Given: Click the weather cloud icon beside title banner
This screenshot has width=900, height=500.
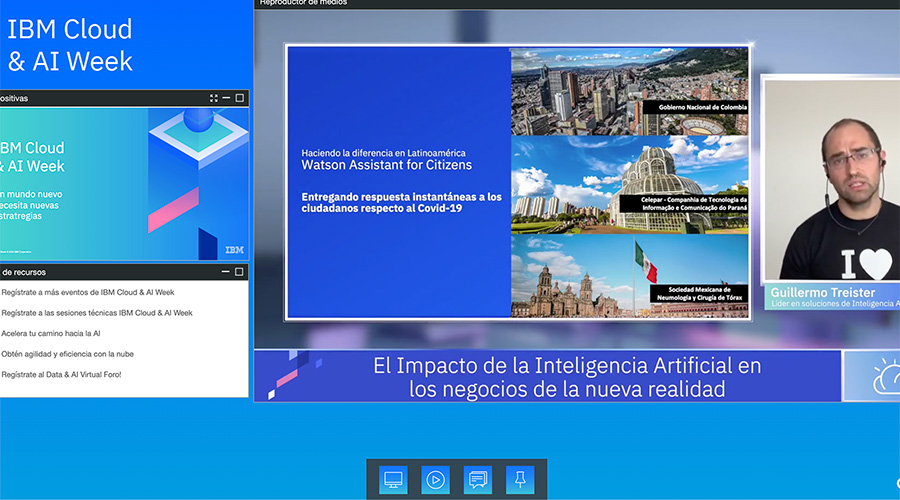Looking at the screenshot, I should click(880, 377).
